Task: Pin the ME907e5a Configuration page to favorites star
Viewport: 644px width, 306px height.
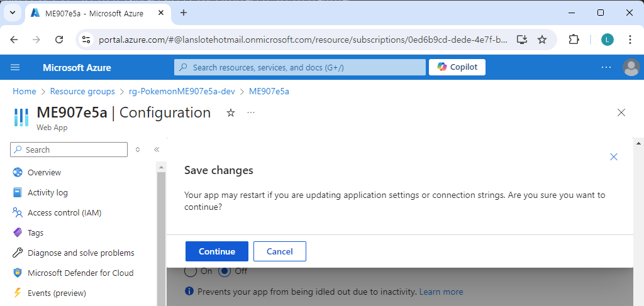Action: click(231, 113)
